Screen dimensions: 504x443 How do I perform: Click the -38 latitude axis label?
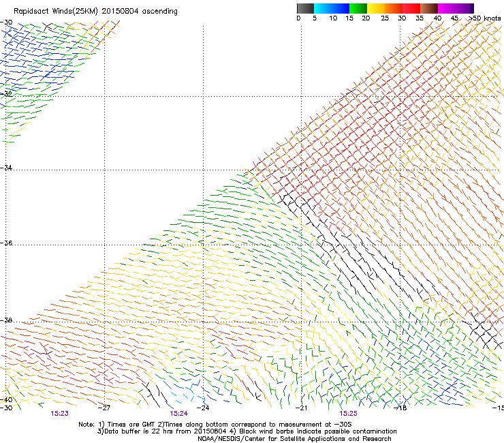pos(6,320)
